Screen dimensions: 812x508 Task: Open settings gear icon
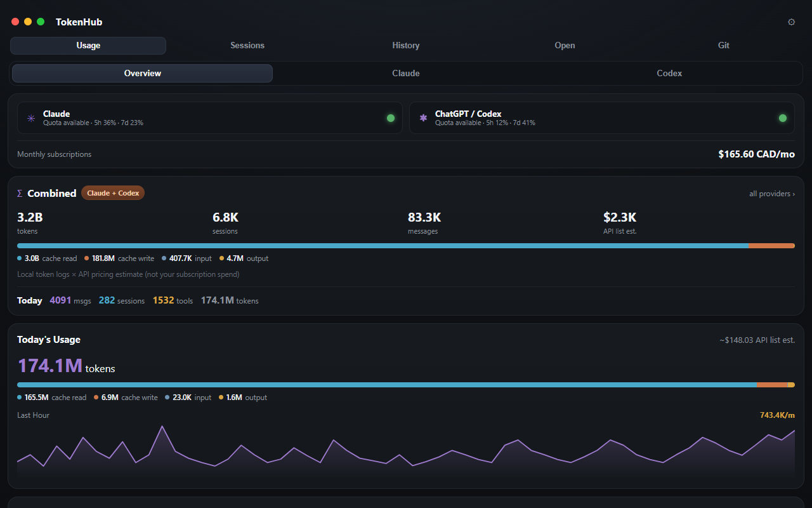791,22
